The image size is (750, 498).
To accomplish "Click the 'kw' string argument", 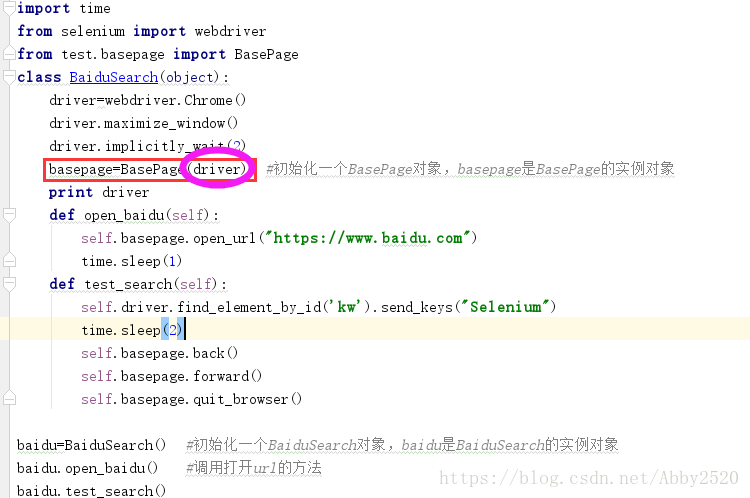I will [348, 307].
